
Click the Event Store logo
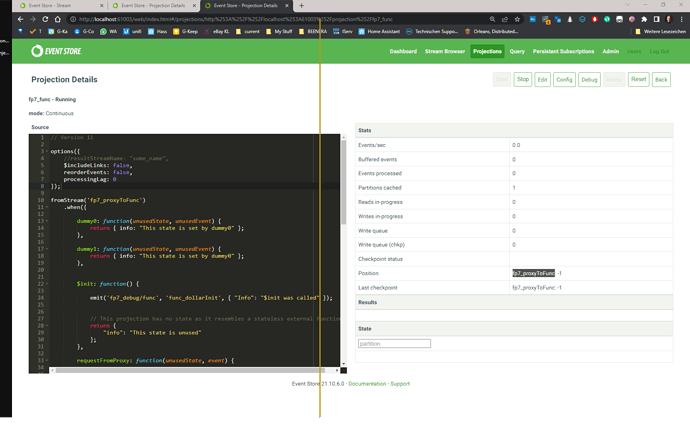56,51
